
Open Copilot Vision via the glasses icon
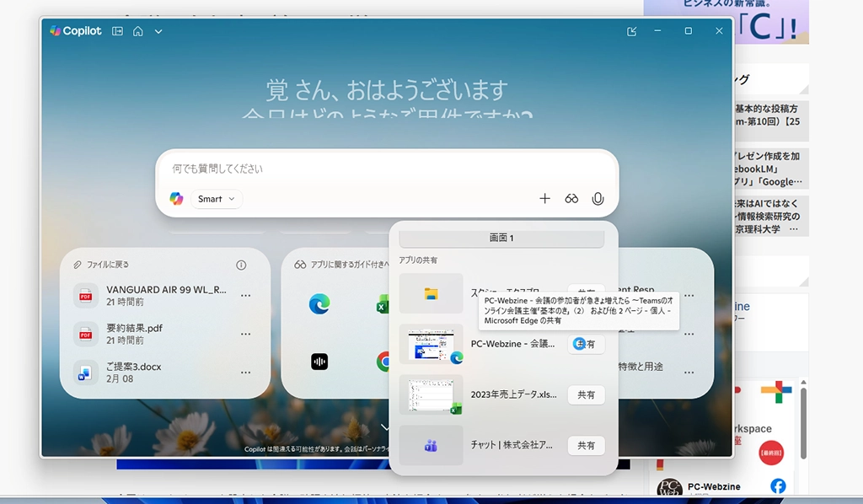coord(571,199)
